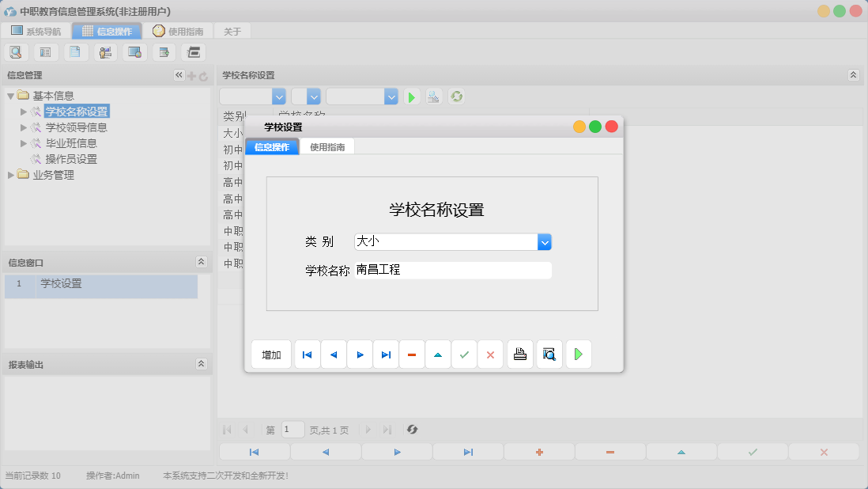Viewport: 868px width, 489px height.
Task: Click the document report icon in the toolbar
Action: 75,51
